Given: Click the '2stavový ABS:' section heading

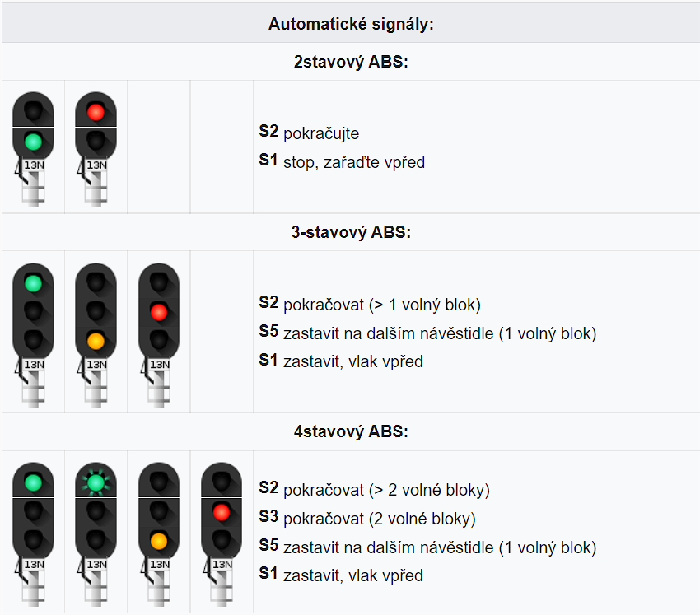Looking at the screenshot, I should (351, 62).
